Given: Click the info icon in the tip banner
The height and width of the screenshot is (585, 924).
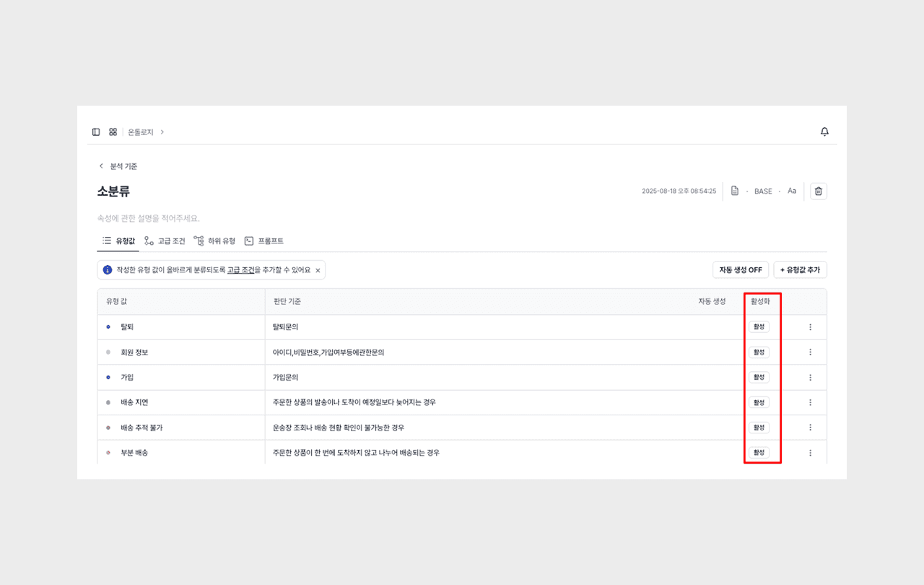Looking at the screenshot, I should click(x=108, y=270).
